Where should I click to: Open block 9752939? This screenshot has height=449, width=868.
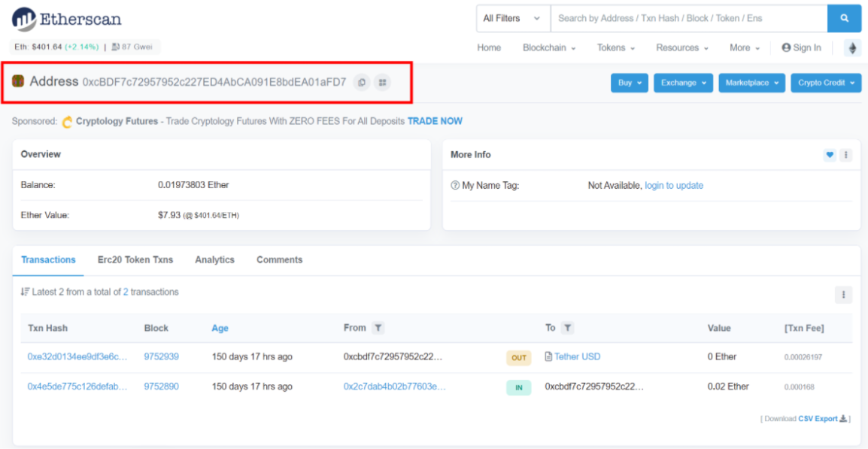coord(161,357)
